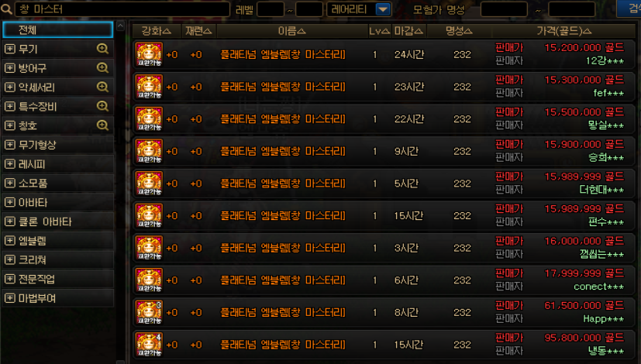Click magnifier icon beside 칭호

tap(102, 125)
